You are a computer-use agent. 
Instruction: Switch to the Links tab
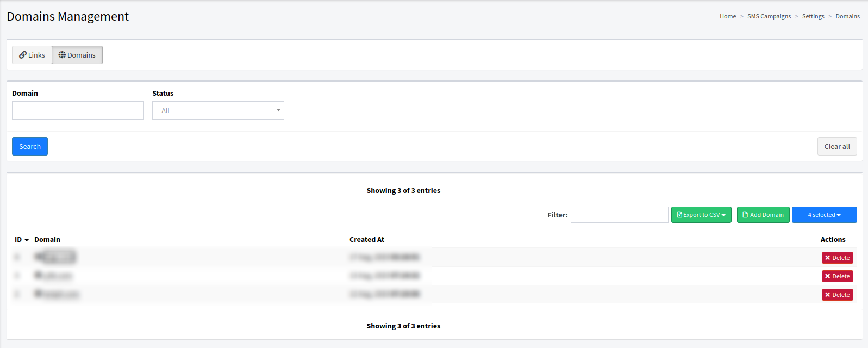pos(32,55)
